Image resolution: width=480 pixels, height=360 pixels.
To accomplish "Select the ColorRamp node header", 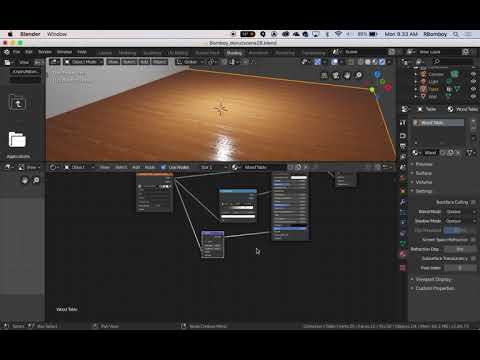I will click(238, 191).
